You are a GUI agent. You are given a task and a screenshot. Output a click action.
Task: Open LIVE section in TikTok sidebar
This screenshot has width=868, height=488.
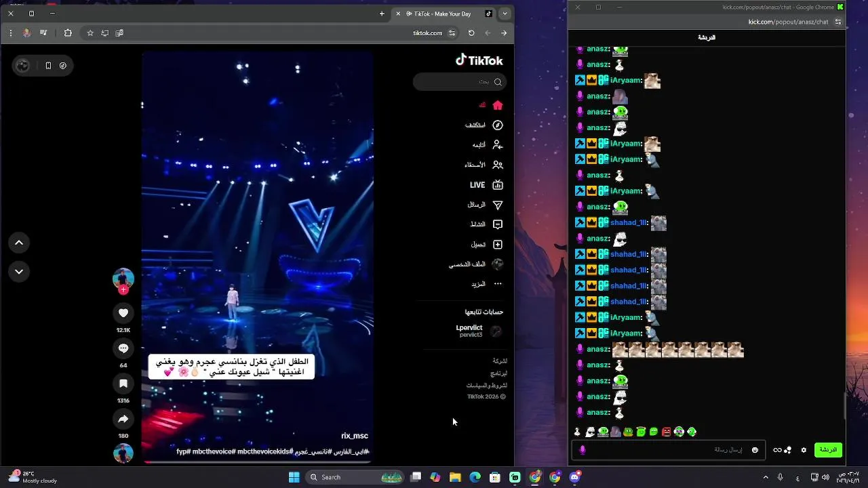click(486, 185)
